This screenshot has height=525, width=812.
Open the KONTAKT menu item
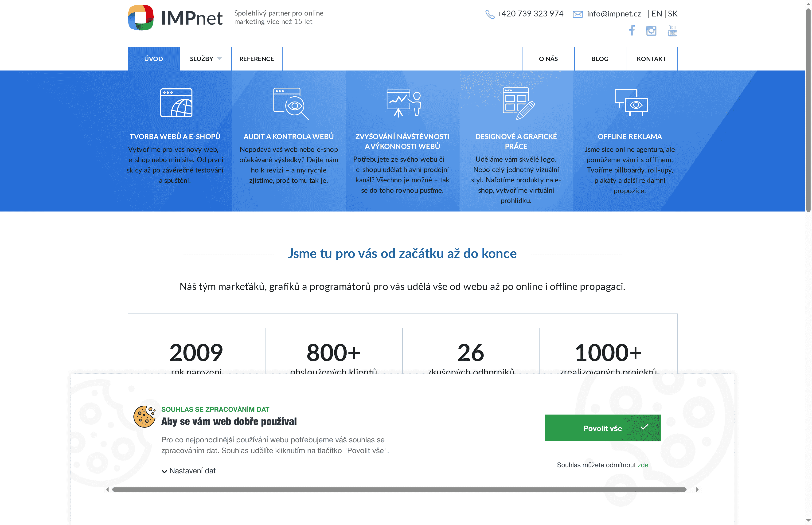coord(651,59)
